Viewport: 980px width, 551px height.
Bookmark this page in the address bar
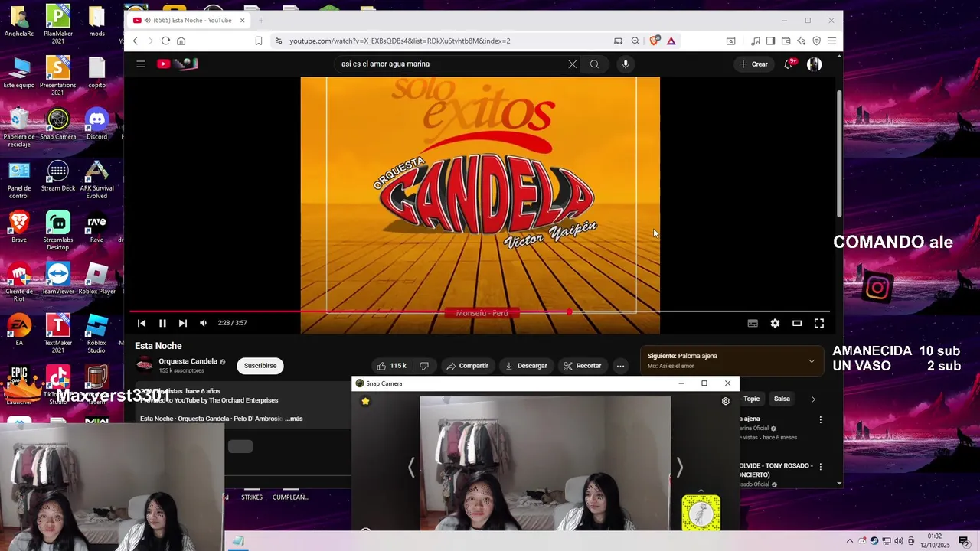click(x=259, y=41)
